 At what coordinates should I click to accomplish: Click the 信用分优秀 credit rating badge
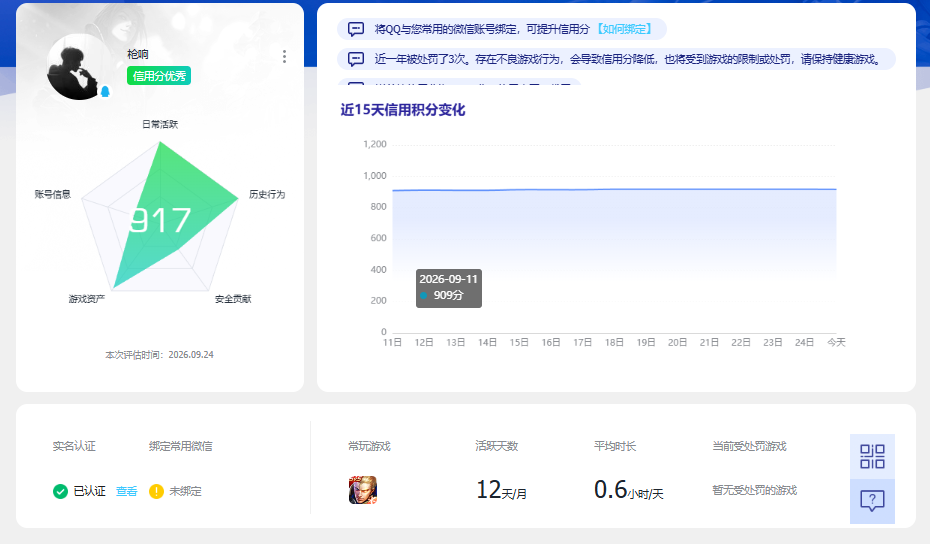[x=159, y=76]
